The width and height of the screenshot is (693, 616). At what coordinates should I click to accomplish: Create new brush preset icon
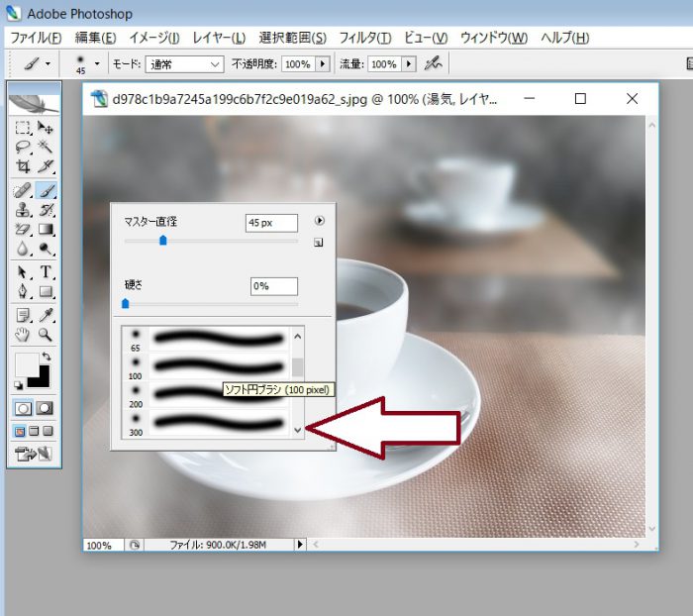pos(318,243)
